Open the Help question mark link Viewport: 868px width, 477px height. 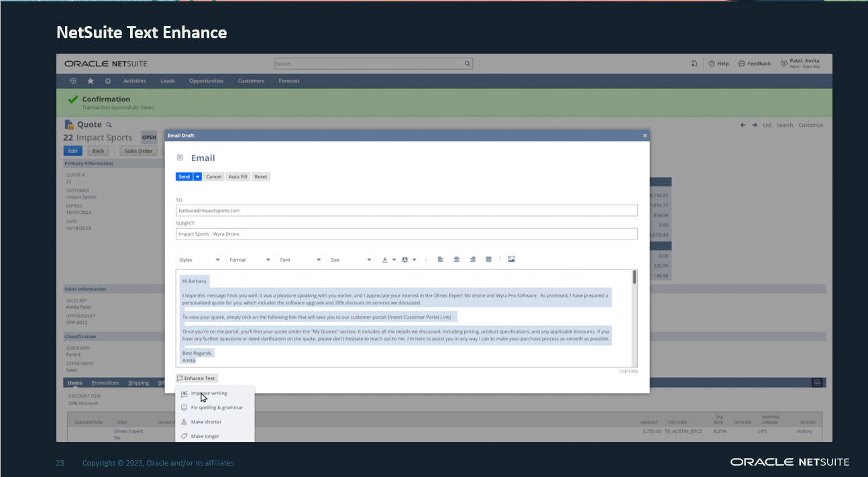point(718,64)
